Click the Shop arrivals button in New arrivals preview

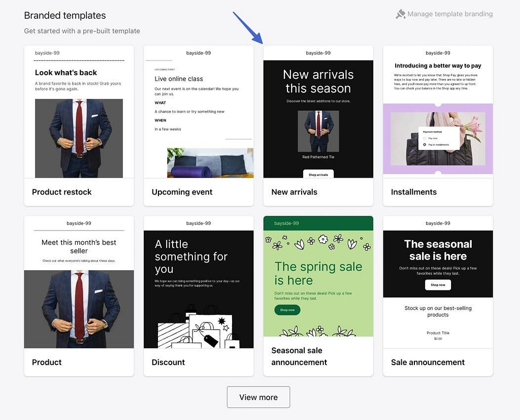tap(318, 174)
